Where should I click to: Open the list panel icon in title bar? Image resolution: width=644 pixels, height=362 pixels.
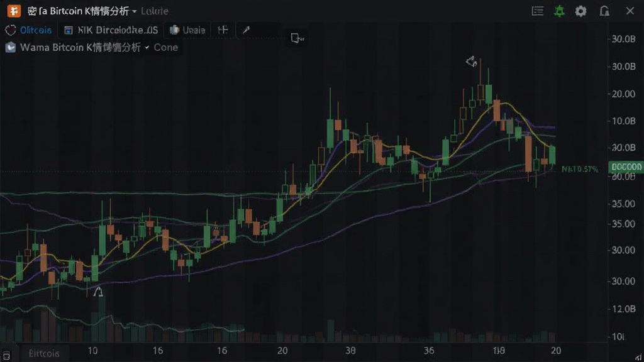click(537, 11)
